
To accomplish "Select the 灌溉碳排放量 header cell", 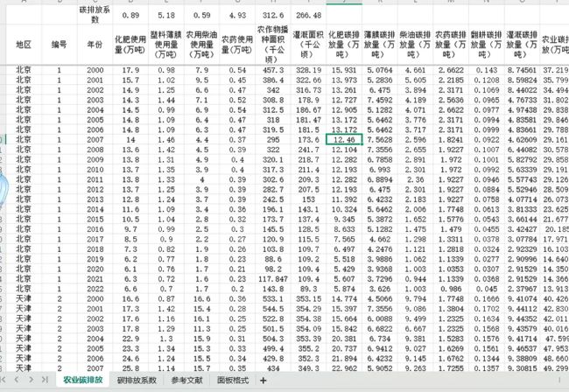I will pyautogui.click(x=522, y=45).
